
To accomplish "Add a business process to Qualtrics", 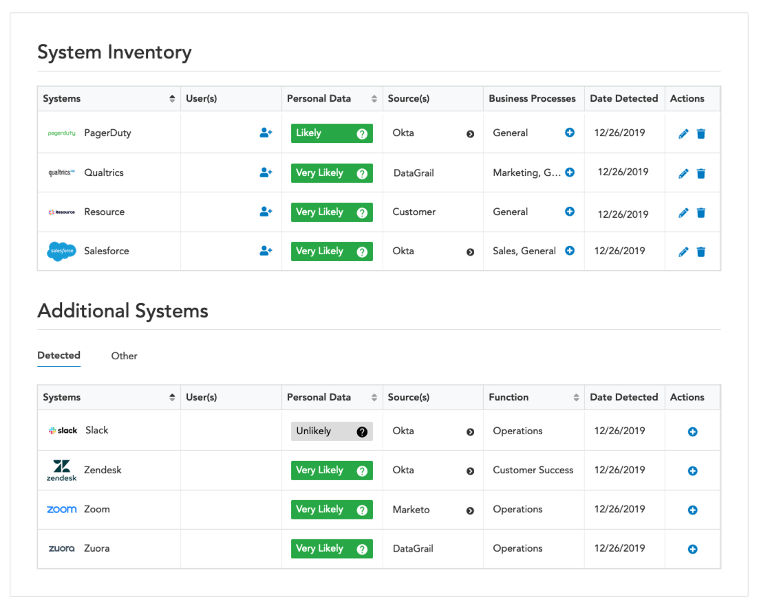I will 570,172.
